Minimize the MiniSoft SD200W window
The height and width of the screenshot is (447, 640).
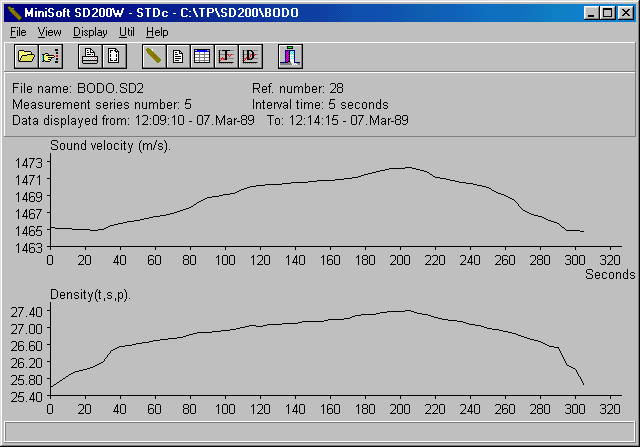pos(590,13)
